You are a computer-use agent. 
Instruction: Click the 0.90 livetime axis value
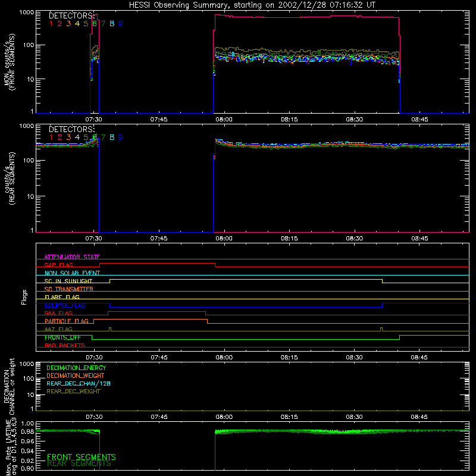click(x=27, y=468)
